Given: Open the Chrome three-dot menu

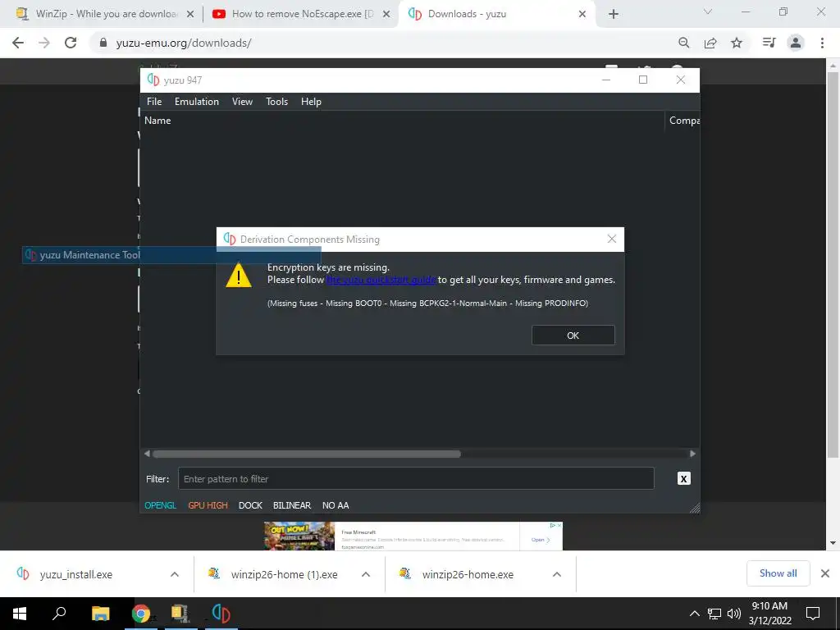Looking at the screenshot, I should [822, 43].
